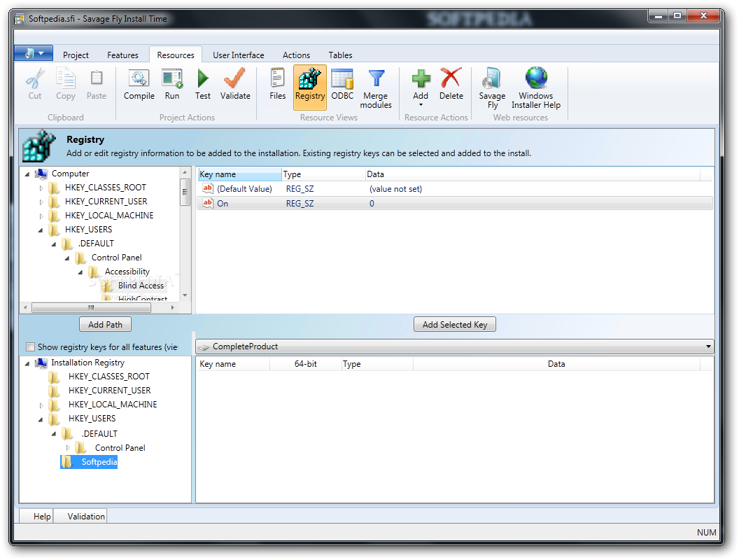The height and width of the screenshot is (560, 739).
Task: Switch to the Project tab
Action: point(76,55)
